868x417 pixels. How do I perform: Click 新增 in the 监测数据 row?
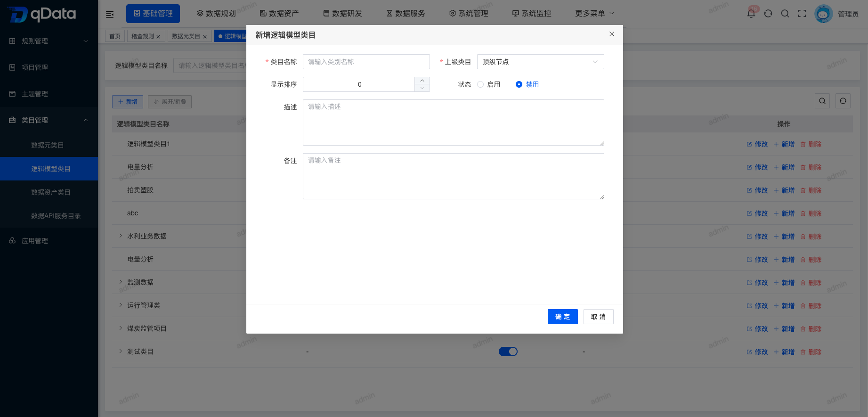[x=784, y=283]
